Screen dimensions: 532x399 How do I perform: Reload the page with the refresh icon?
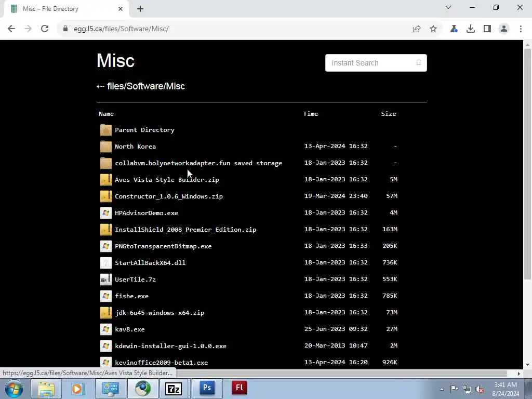(45, 29)
